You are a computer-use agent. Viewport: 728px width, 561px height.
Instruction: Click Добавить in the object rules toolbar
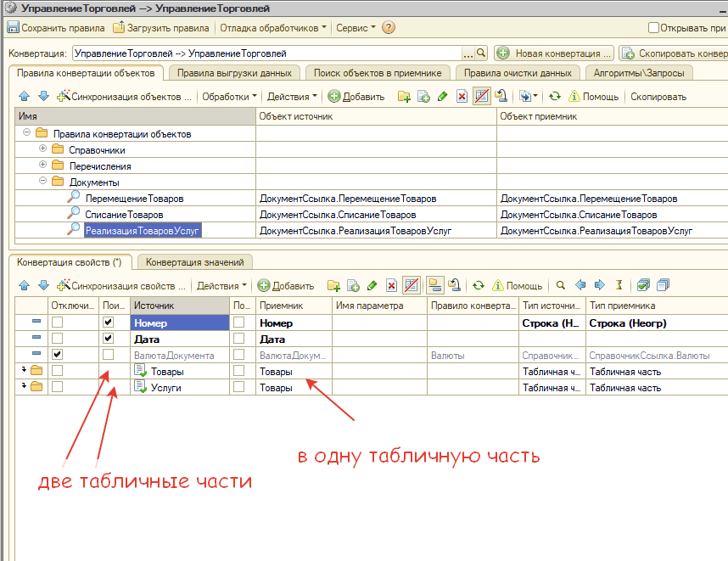356,97
